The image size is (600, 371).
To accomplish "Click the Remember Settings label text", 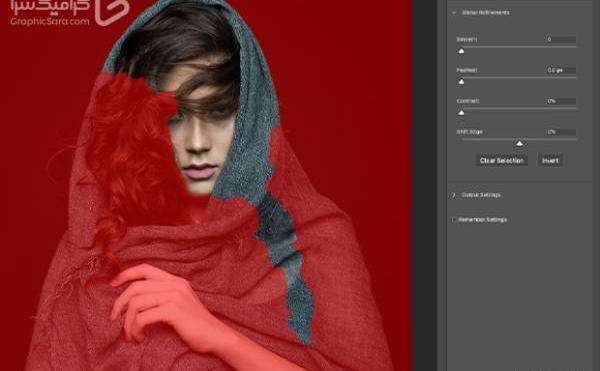I will point(483,220).
